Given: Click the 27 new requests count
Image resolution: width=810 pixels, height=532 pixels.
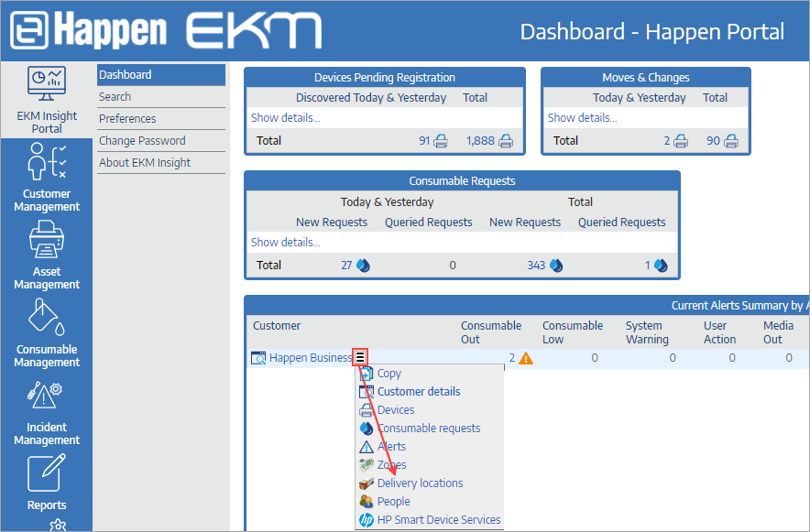Looking at the screenshot, I should [346, 266].
